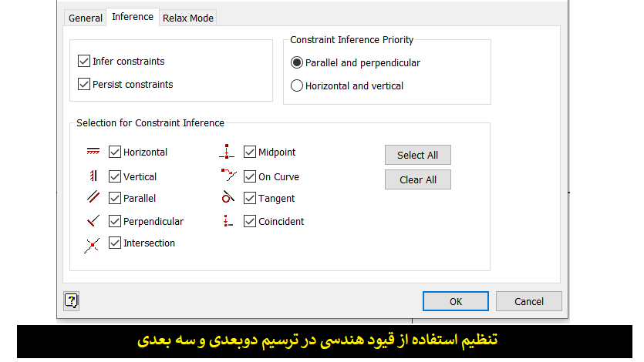Click the Select All button

[x=418, y=155]
